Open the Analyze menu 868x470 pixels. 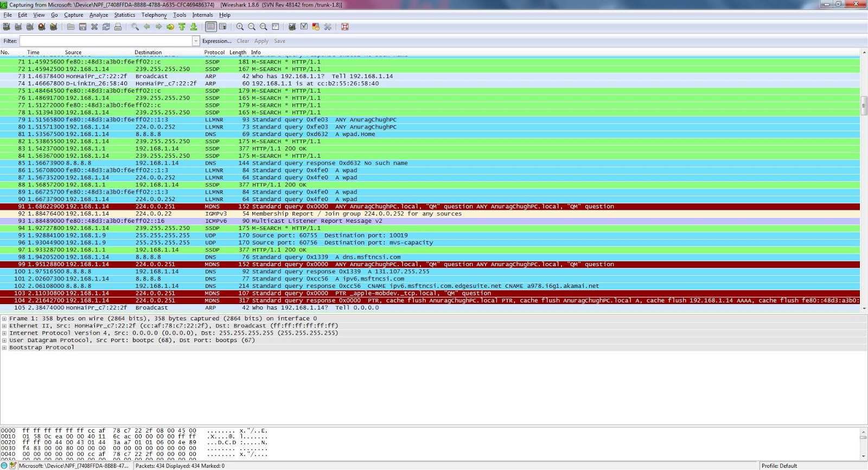[99, 15]
